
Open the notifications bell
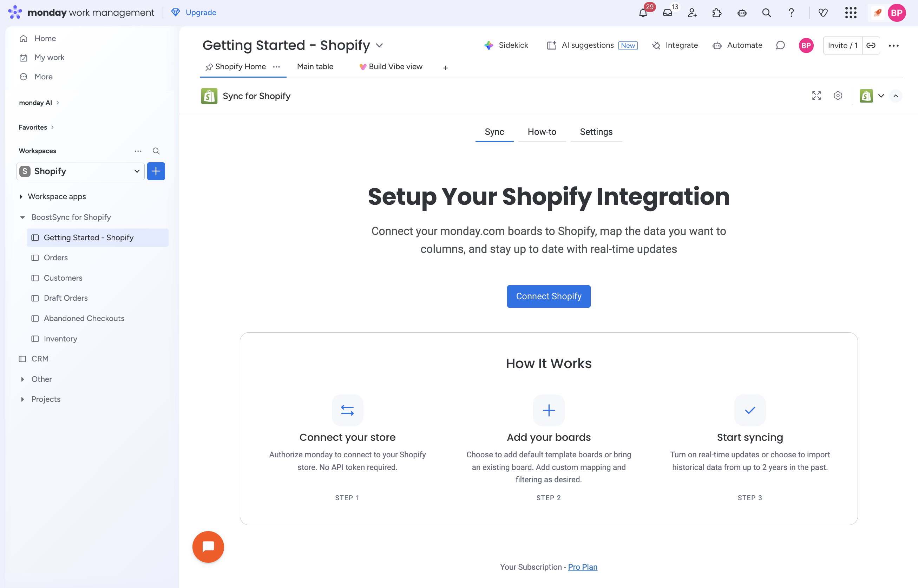coord(643,13)
